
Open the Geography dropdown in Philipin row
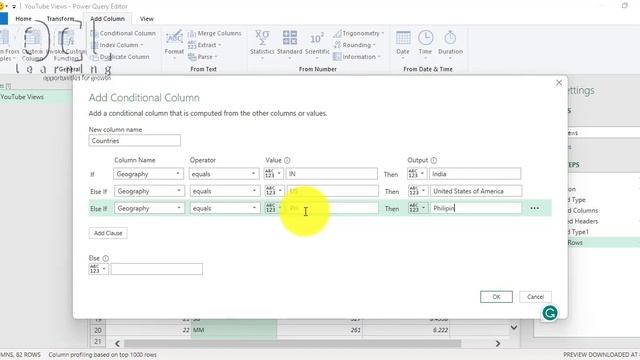(149, 208)
